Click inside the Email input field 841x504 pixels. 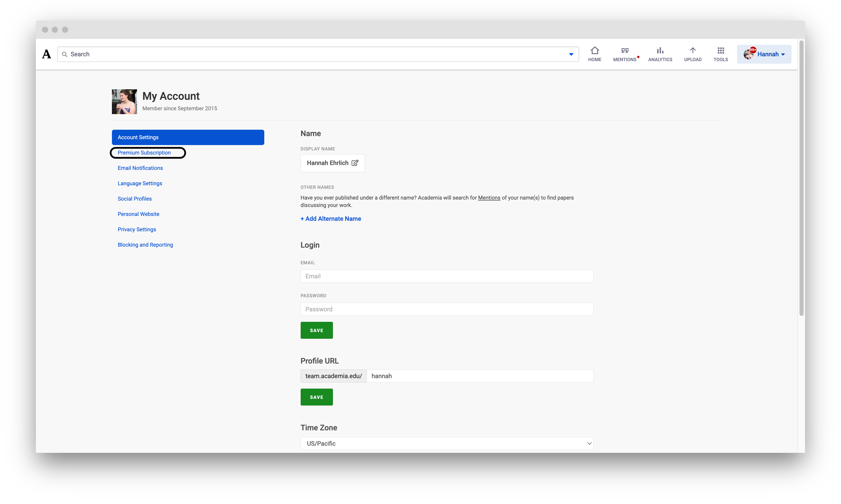click(x=446, y=276)
